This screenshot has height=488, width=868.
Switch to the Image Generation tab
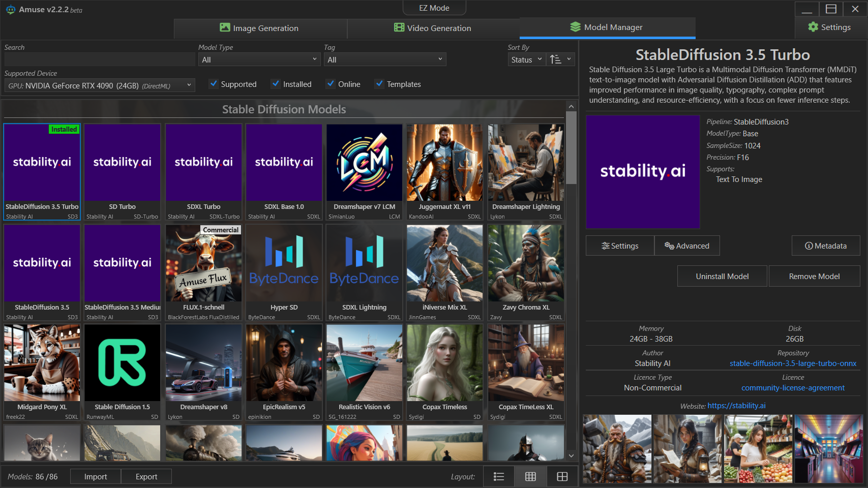pos(260,28)
